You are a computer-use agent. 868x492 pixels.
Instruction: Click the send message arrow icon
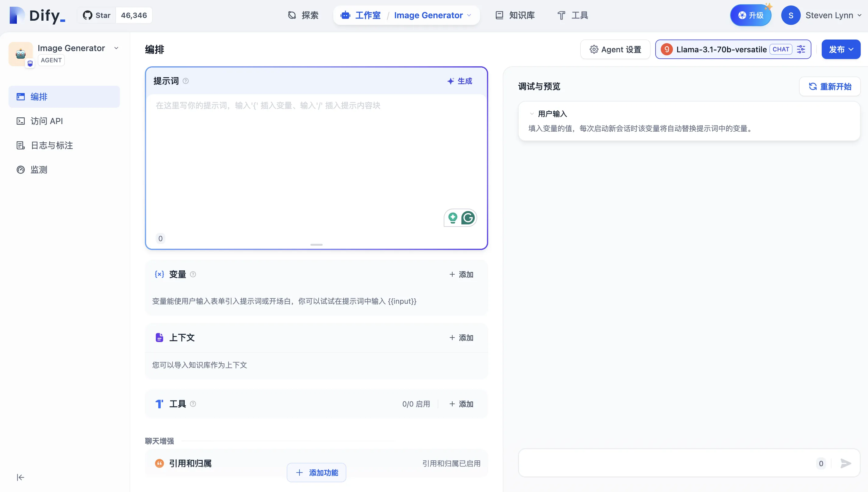[x=845, y=463]
